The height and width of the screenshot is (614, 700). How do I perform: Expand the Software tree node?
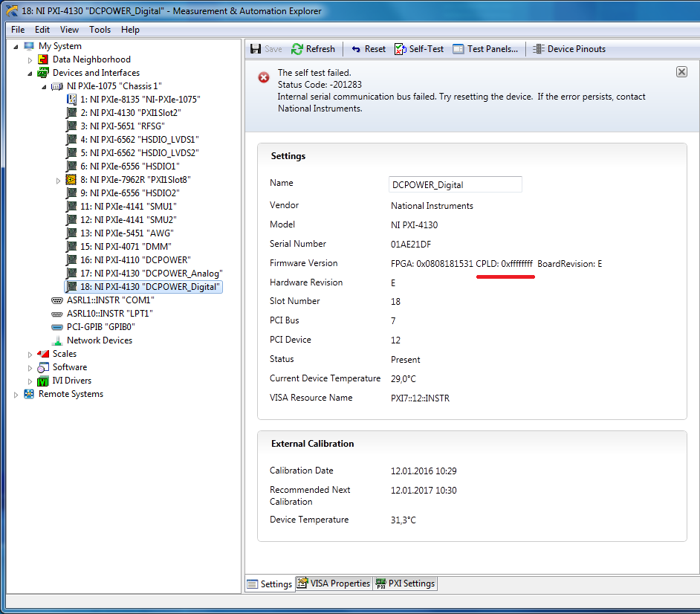point(30,368)
